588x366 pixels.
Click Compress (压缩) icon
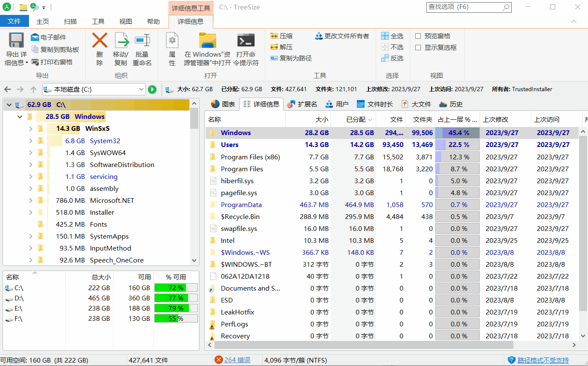274,36
